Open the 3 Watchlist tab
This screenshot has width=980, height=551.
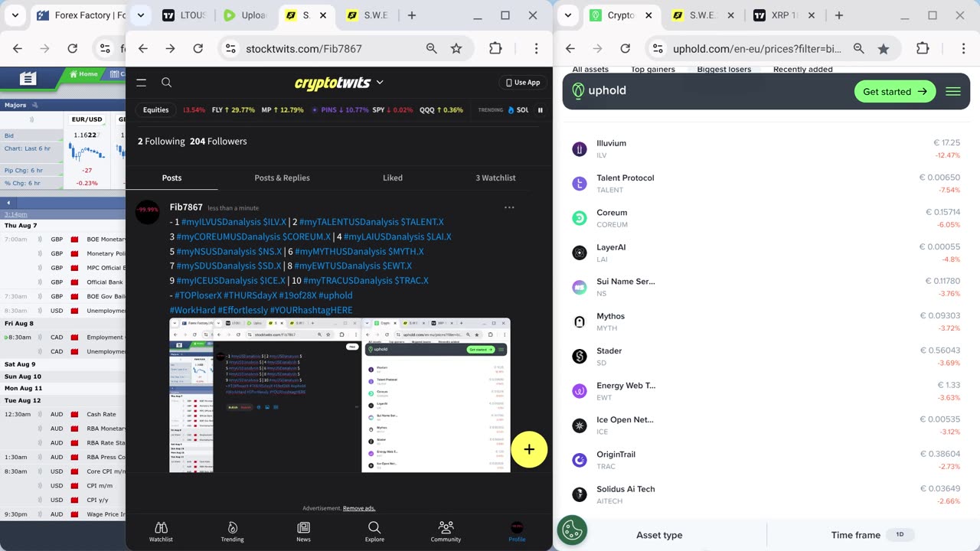pos(495,178)
